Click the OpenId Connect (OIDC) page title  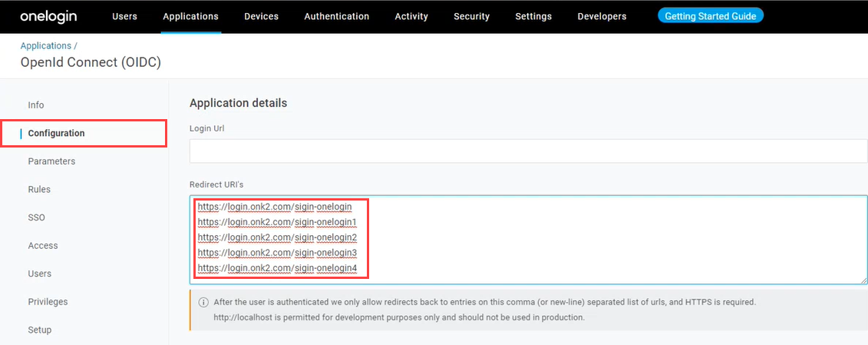[x=91, y=62]
